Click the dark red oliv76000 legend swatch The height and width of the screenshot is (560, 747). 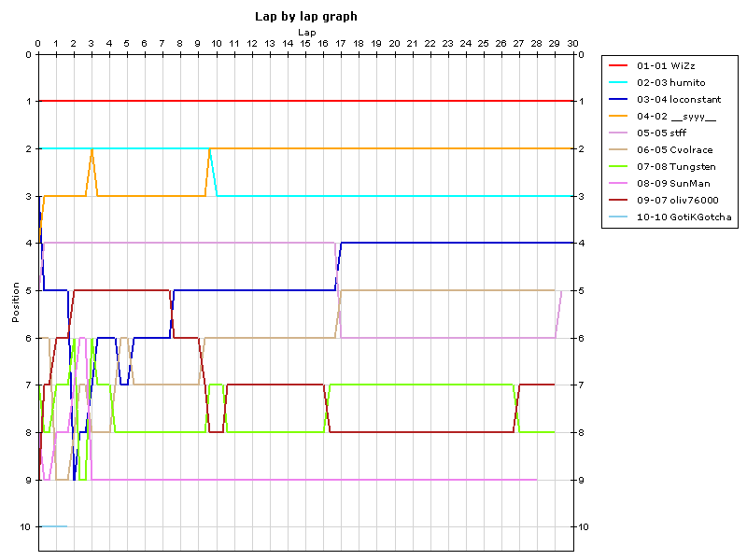(617, 200)
